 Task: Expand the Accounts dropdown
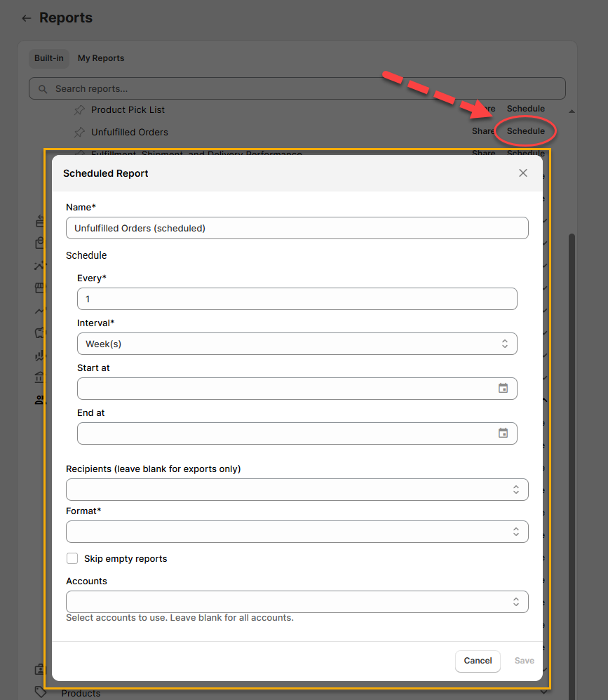[x=297, y=602]
